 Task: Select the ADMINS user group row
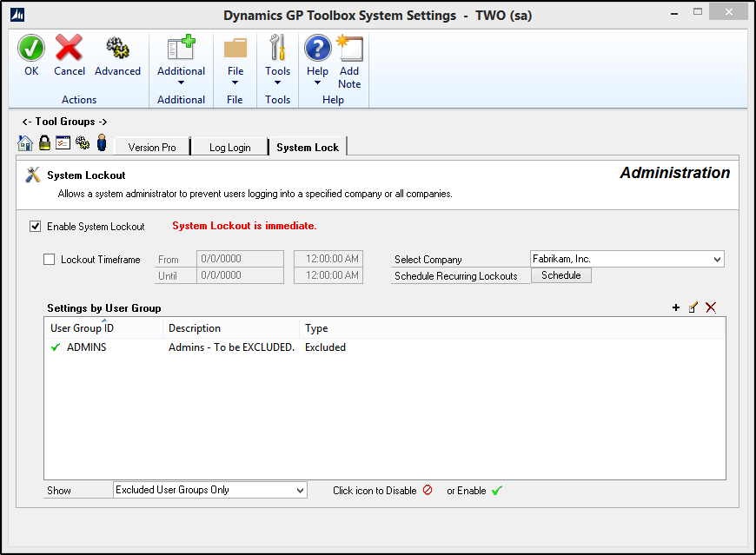[x=385, y=347]
